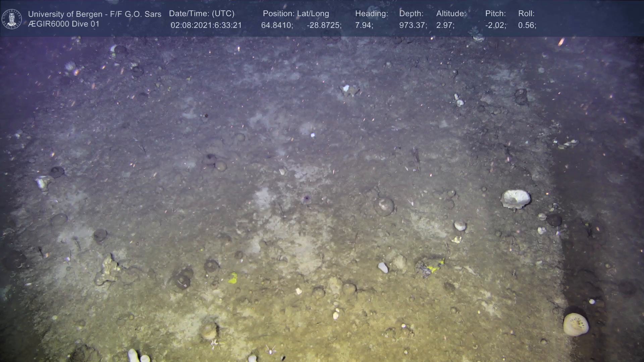Click the Roll label

(526, 13)
